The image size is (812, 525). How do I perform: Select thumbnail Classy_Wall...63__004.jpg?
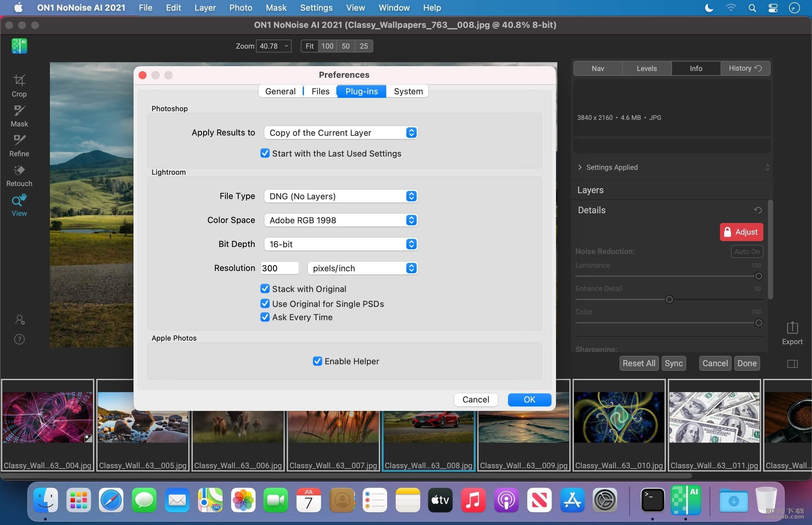(x=47, y=425)
